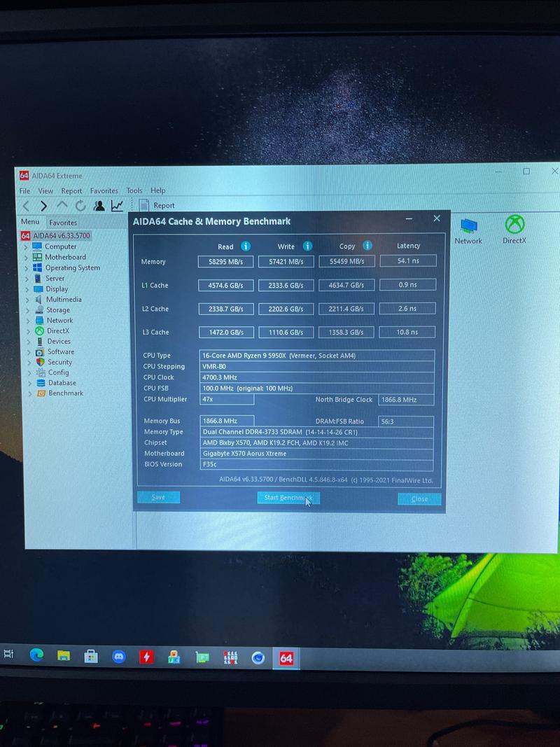Click the info icon next to Read
560x747 pixels.
[246, 246]
